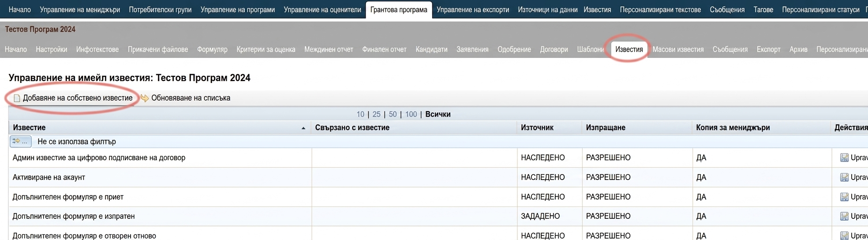Click the manage icon for Админ известие row
Screen dimensions: 868x240
coord(844,157)
